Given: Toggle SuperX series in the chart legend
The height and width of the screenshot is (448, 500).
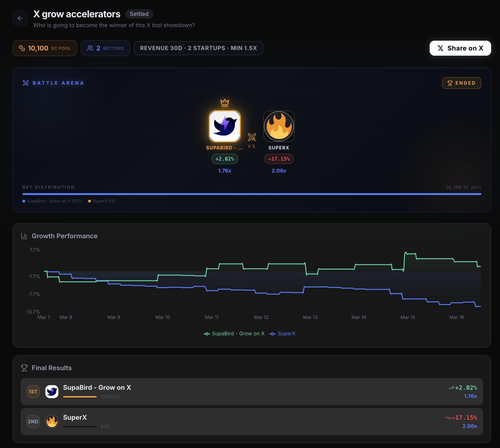Looking at the screenshot, I should 282,333.
